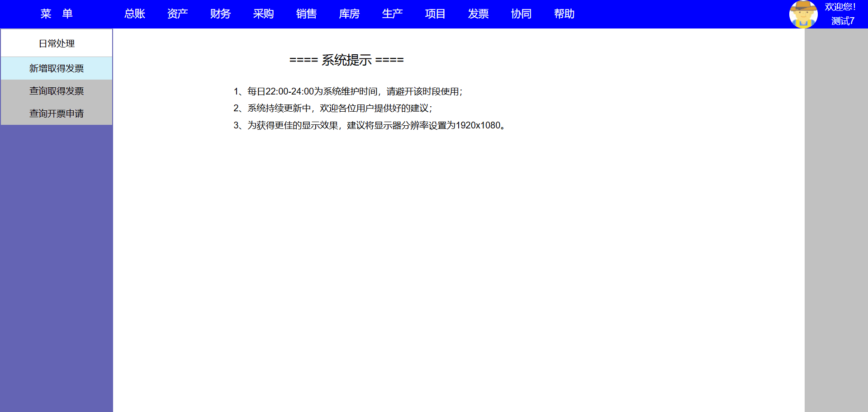This screenshot has height=412, width=868.
Task: Select 查询取得发票 in sidebar
Action: [57, 91]
